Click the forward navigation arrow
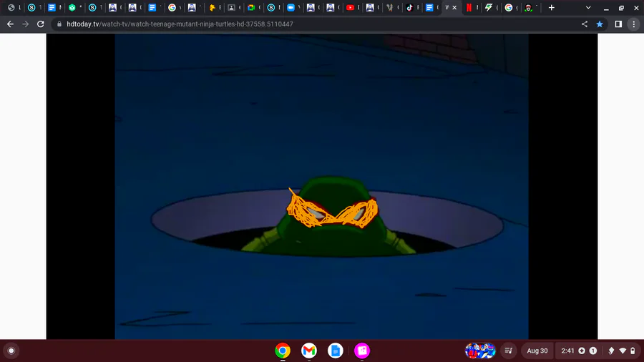The image size is (644, 362). 26,24
